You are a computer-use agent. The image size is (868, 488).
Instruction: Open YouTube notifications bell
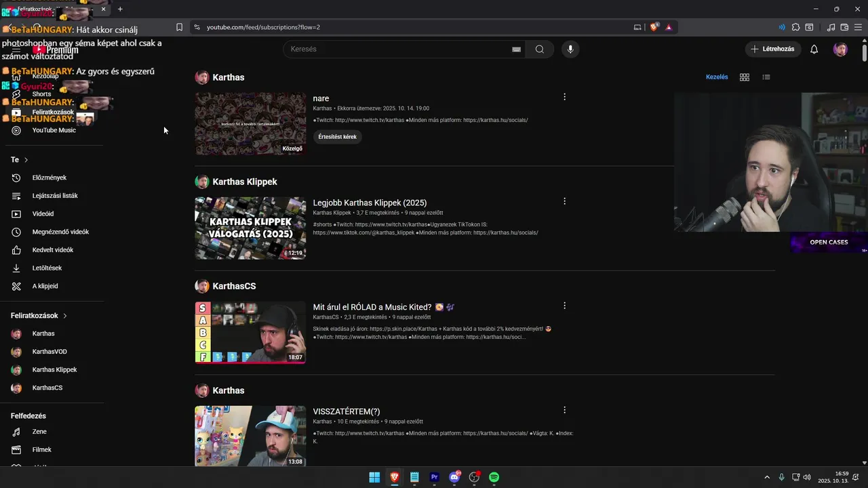pyautogui.click(x=814, y=49)
